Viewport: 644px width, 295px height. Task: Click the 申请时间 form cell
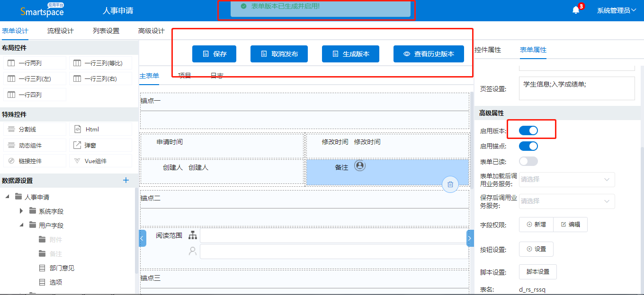[222, 146]
